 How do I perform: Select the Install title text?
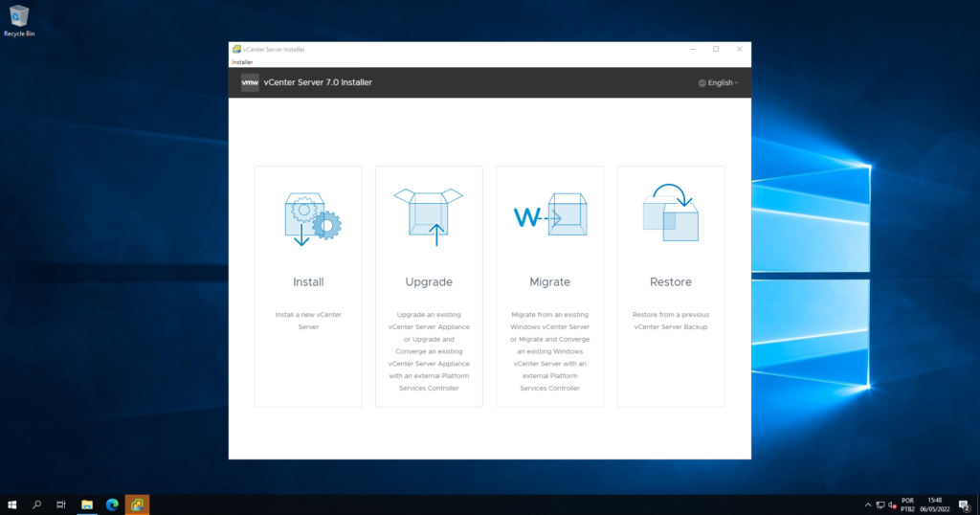[x=308, y=281]
